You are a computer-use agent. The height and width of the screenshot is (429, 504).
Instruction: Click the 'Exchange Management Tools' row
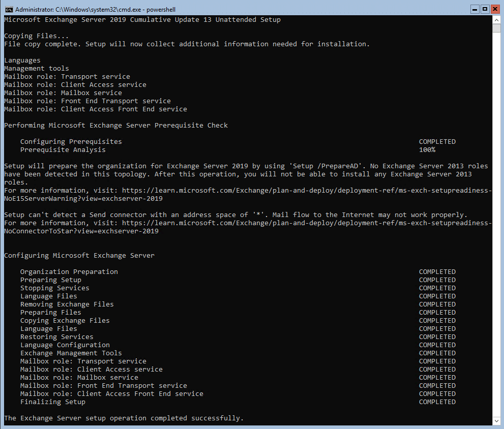click(x=238, y=353)
